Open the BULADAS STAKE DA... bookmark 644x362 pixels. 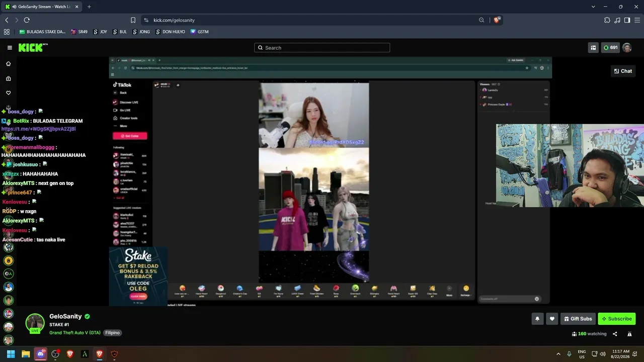tap(42, 32)
